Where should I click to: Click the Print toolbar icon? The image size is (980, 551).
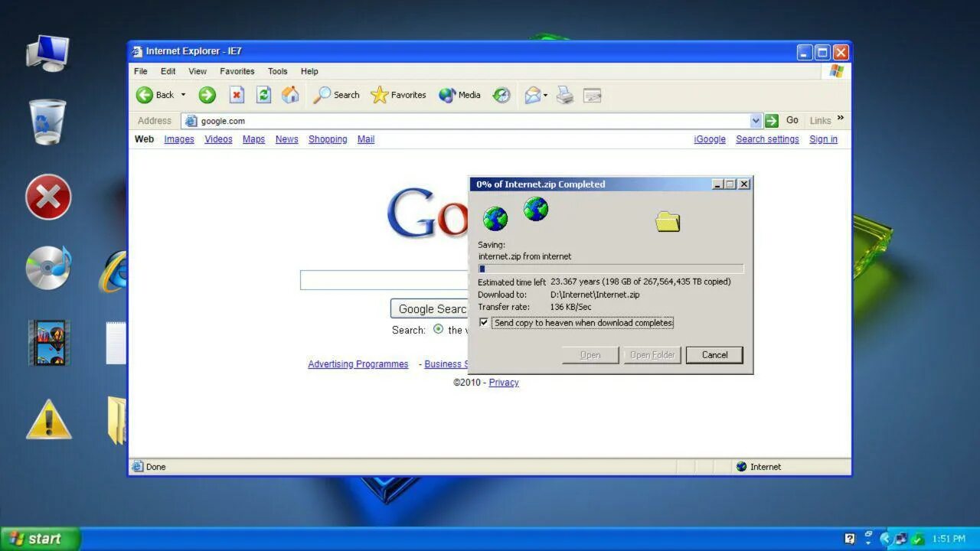(x=565, y=95)
